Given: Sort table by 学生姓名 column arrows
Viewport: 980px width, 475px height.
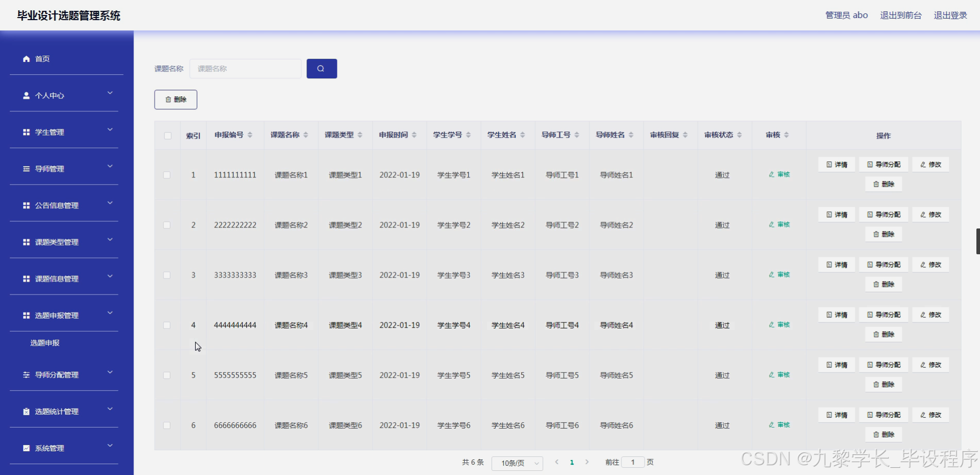Looking at the screenshot, I should (x=522, y=135).
